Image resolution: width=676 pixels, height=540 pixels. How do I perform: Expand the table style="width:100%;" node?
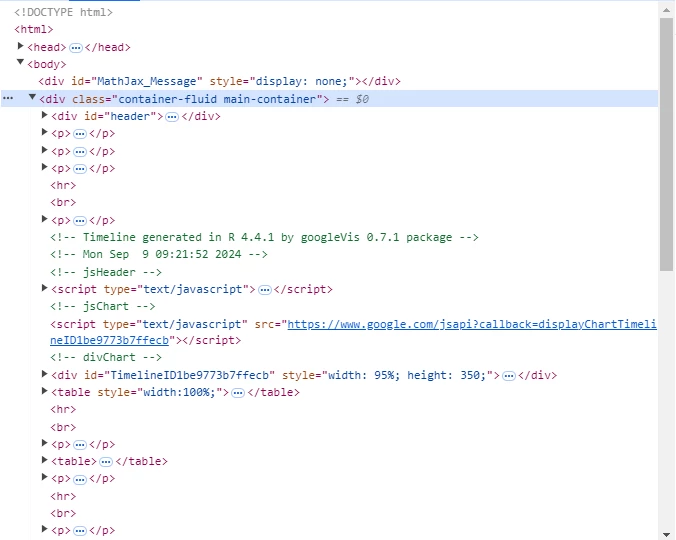[x=44, y=391]
